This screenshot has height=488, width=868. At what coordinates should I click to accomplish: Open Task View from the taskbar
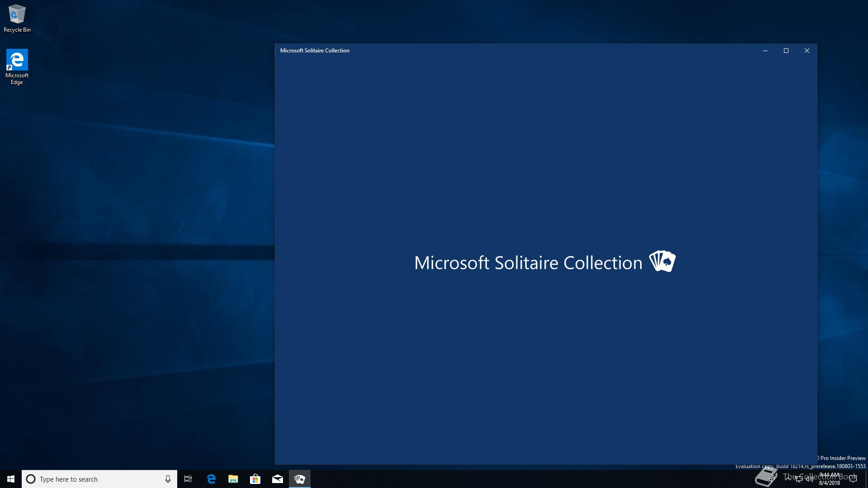tap(188, 479)
